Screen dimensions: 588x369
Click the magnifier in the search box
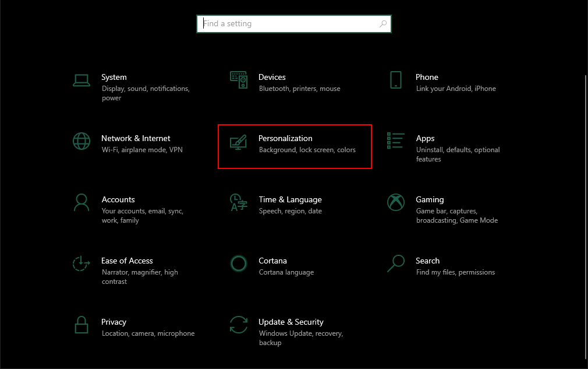pos(383,24)
